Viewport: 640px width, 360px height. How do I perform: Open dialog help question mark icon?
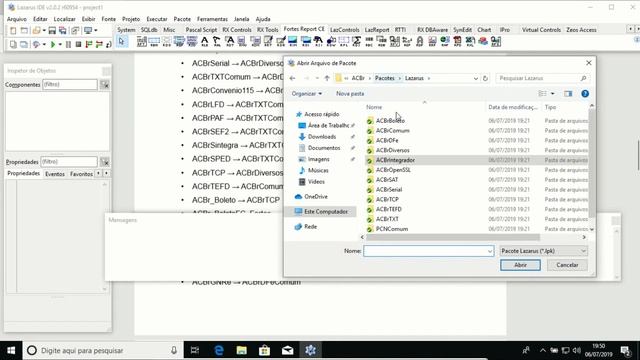(x=585, y=93)
